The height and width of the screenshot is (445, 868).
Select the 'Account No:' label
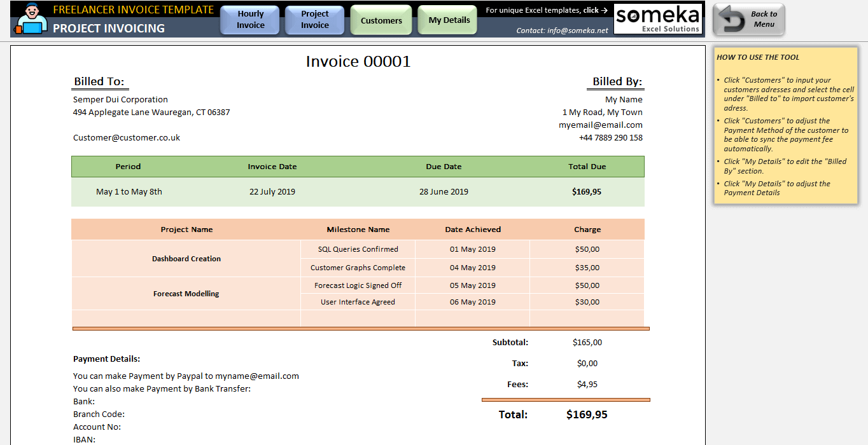point(97,427)
